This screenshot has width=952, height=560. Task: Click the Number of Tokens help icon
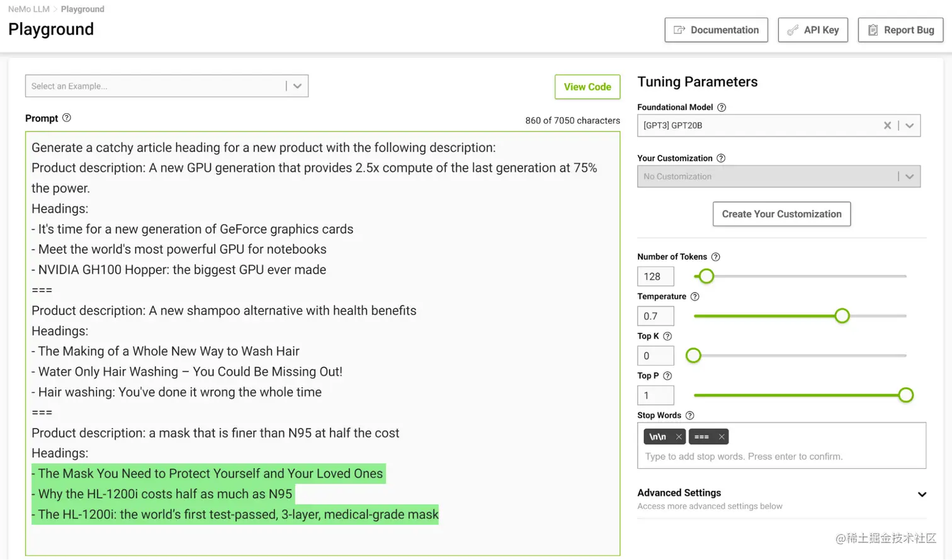(x=717, y=257)
